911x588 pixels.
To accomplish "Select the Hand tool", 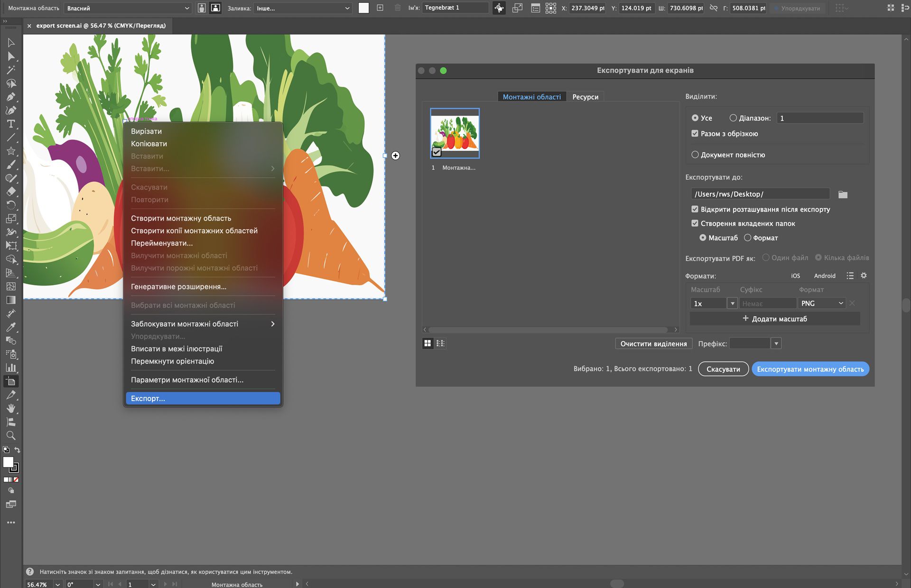I will [x=11, y=409].
